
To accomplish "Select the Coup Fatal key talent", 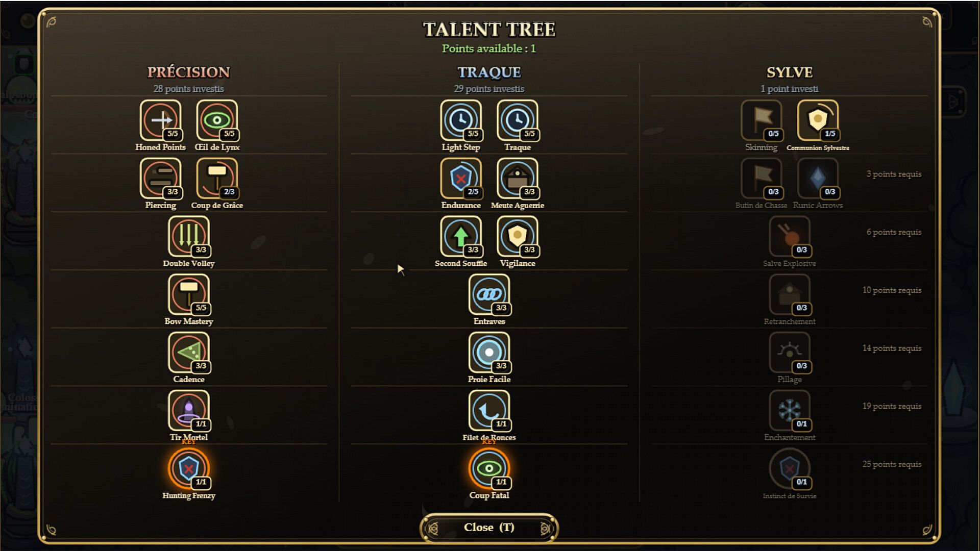I will point(489,468).
